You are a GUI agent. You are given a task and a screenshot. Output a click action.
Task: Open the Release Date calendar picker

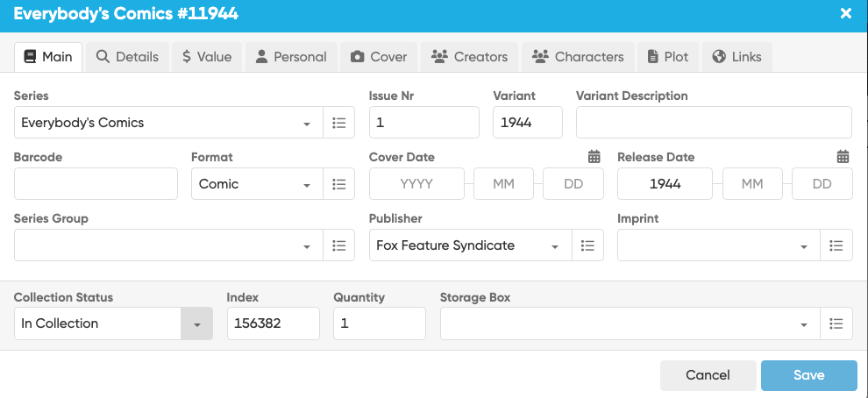point(843,157)
